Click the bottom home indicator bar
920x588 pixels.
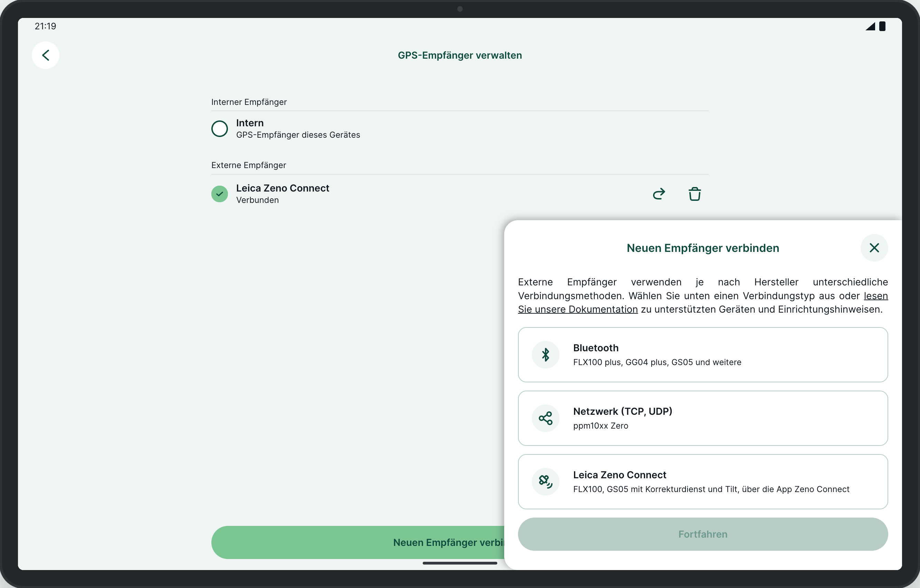point(460,563)
